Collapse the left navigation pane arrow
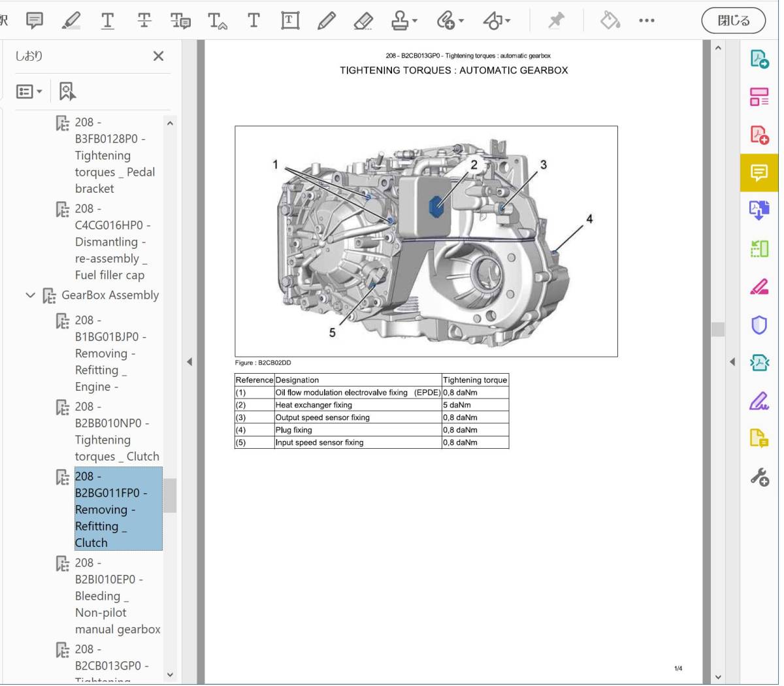Screen dimensions: 784x686 click(189, 361)
